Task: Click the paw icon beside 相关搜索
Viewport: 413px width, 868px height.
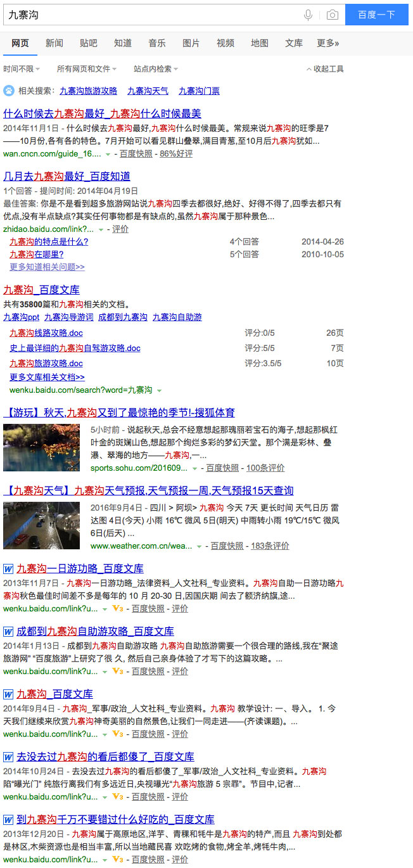Action: (8, 91)
